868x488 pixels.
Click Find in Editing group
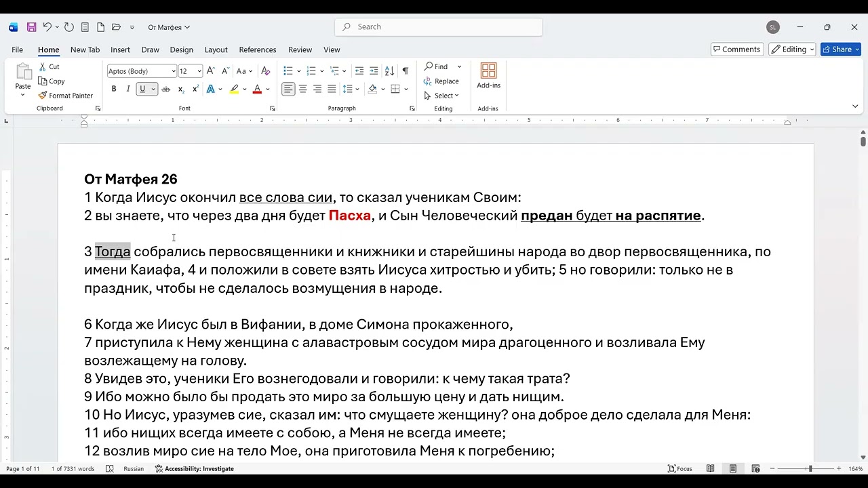click(x=436, y=66)
